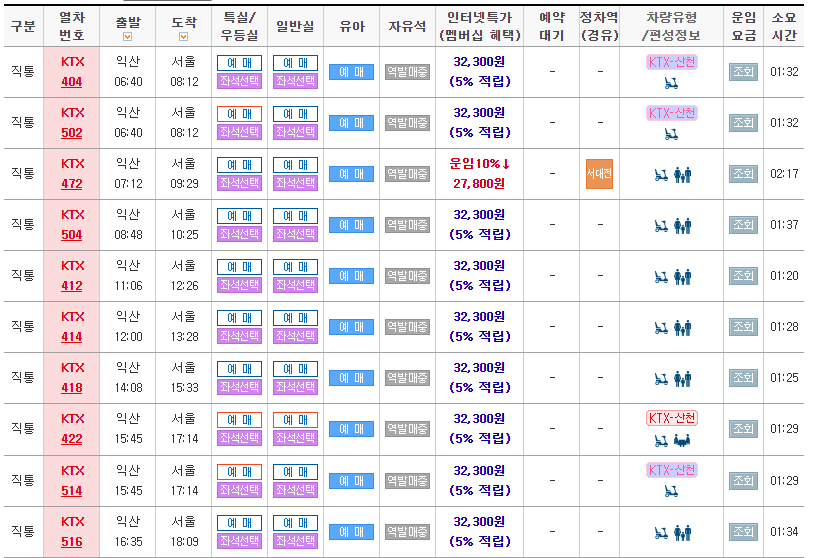Click the arrival time 18:09
This screenshot has height=558, width=817.
184,542
